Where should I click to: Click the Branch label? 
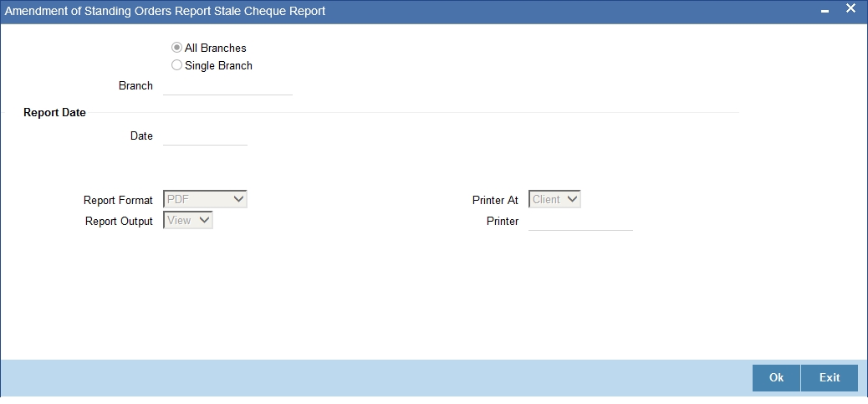pos(135,86)
